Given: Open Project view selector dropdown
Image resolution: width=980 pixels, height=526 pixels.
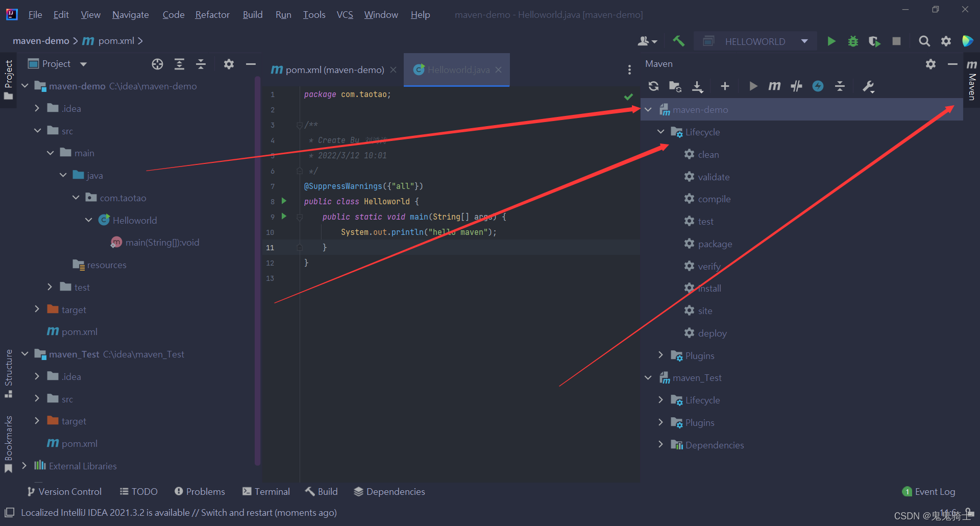Looking at the screenshot, I should click(x=58, y=64).
